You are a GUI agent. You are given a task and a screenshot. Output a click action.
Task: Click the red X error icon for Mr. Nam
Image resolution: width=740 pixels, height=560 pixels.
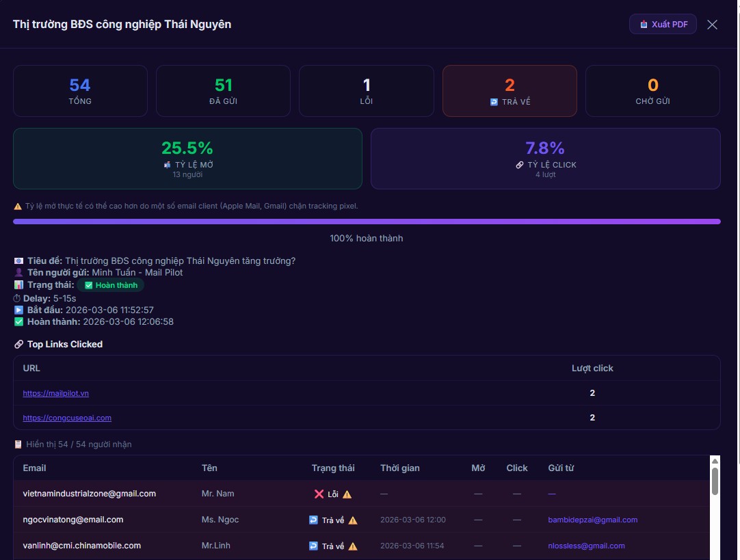[319, 494]
